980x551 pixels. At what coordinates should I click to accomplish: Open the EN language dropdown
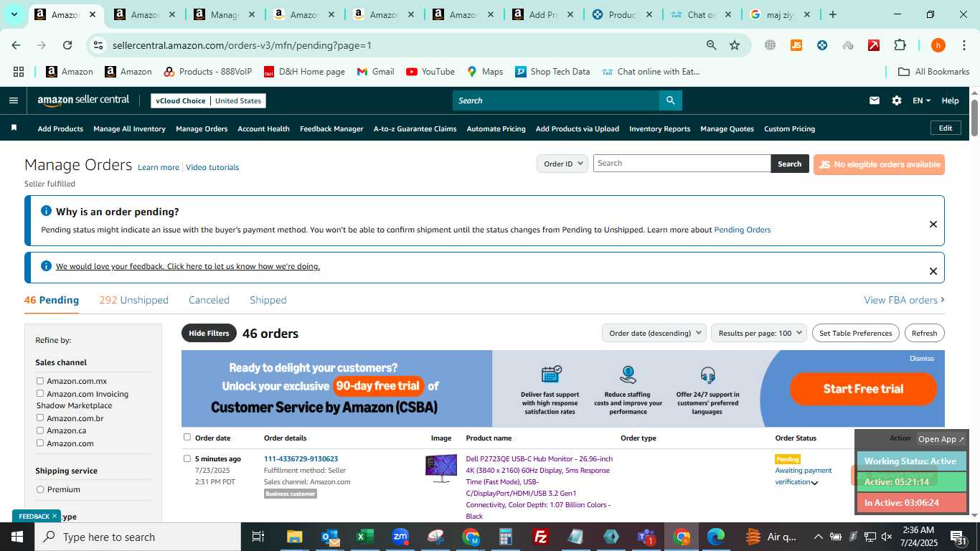(921, 100)
